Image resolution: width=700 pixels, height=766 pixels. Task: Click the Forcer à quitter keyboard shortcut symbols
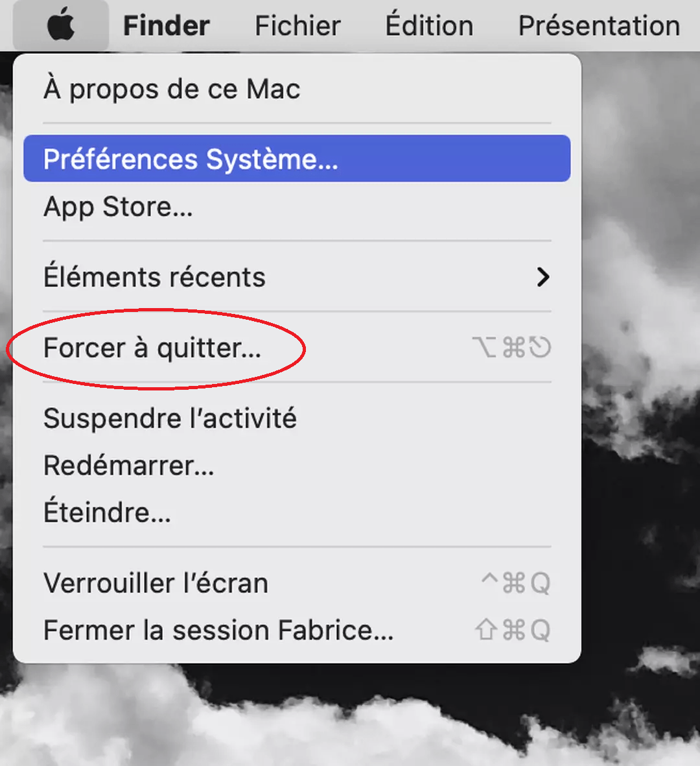pos(511,348)
